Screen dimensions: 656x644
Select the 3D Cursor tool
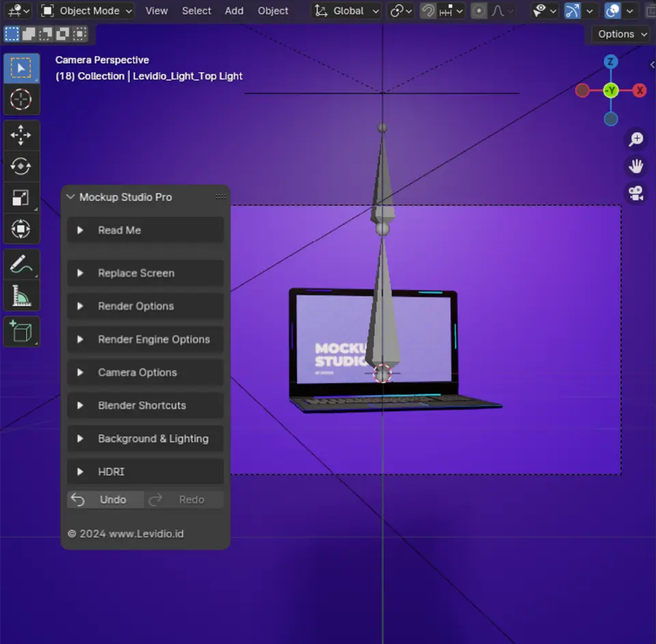[21, 99]
